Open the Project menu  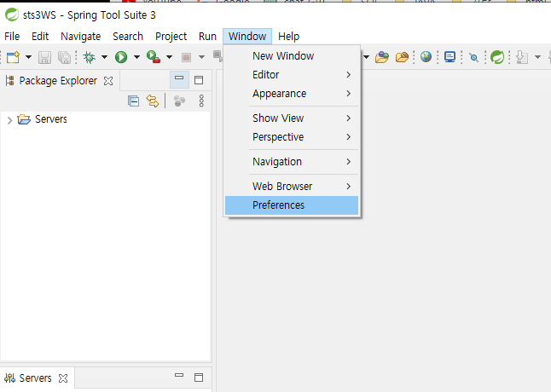171,36
